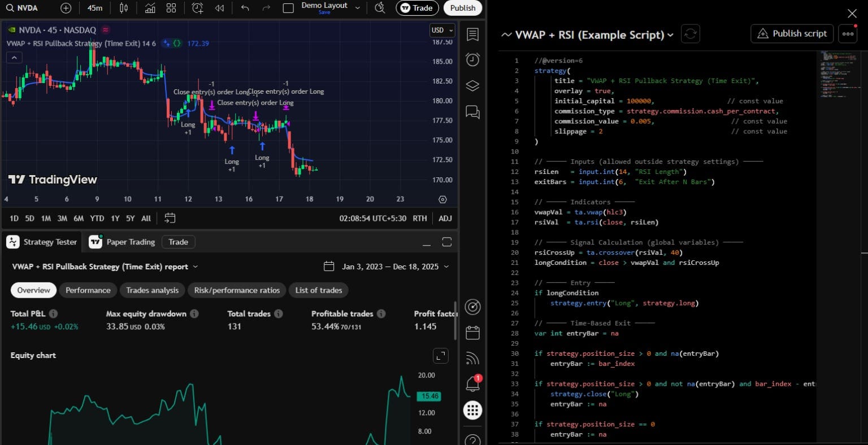Click the Trade button beside Paper Trading
This screenshot has width=868, height=445.
point(178,242)
